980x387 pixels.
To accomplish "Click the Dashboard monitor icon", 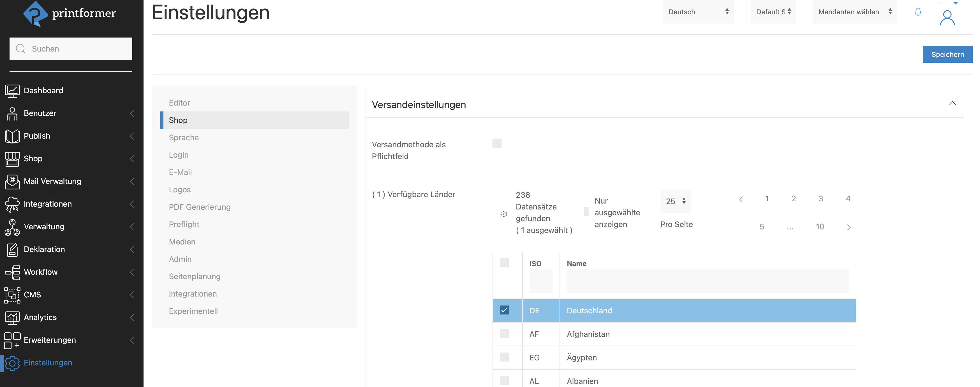I will [x=12, y=91].
